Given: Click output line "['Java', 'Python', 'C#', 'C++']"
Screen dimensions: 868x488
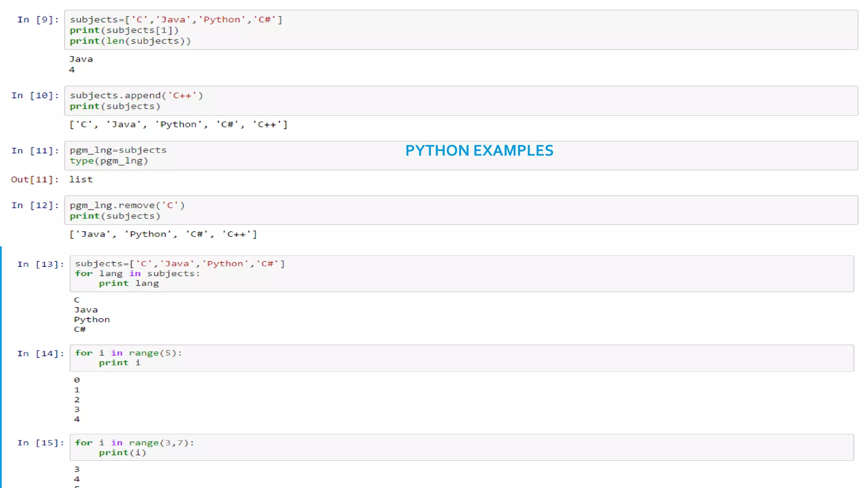Looking at the screenshot, I should tap(163, 234).
